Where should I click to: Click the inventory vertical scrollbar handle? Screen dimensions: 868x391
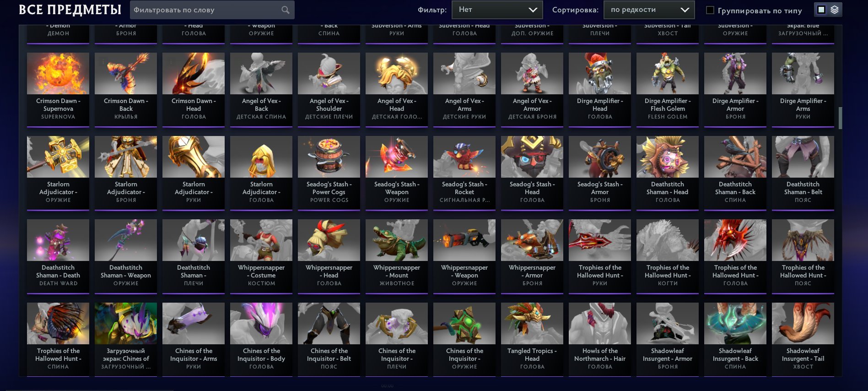coord(840,118)
